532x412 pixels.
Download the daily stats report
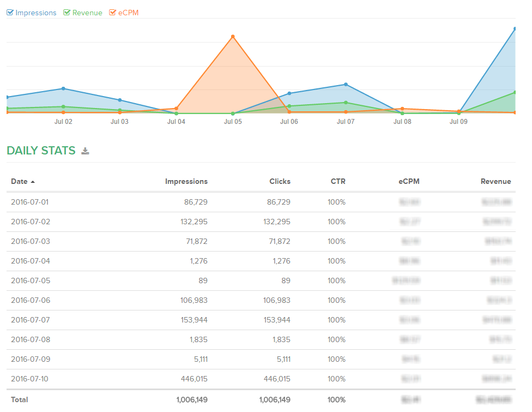pos(85,151)
